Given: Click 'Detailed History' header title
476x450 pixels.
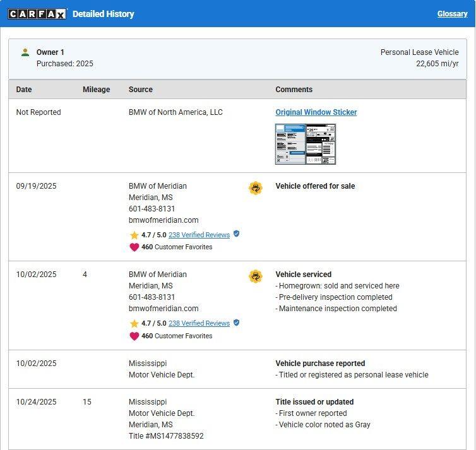Looking at the screenshot, I should (x=103, y=14).
